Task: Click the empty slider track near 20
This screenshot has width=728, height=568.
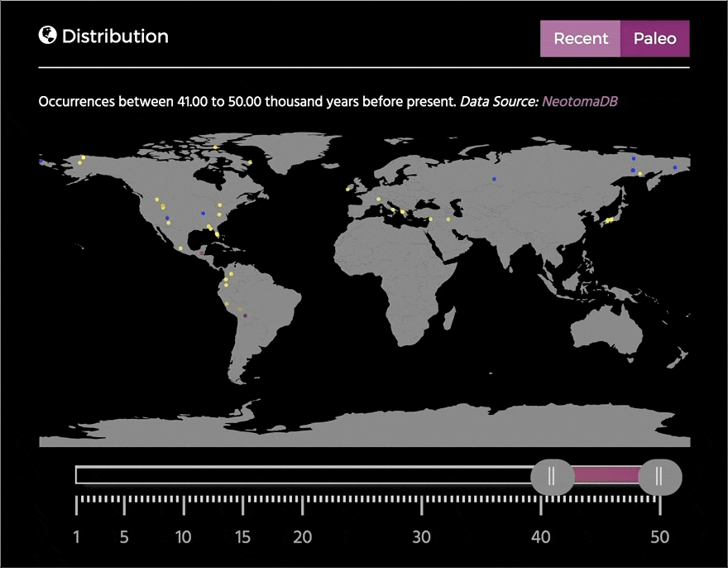Action: [303, 475]
